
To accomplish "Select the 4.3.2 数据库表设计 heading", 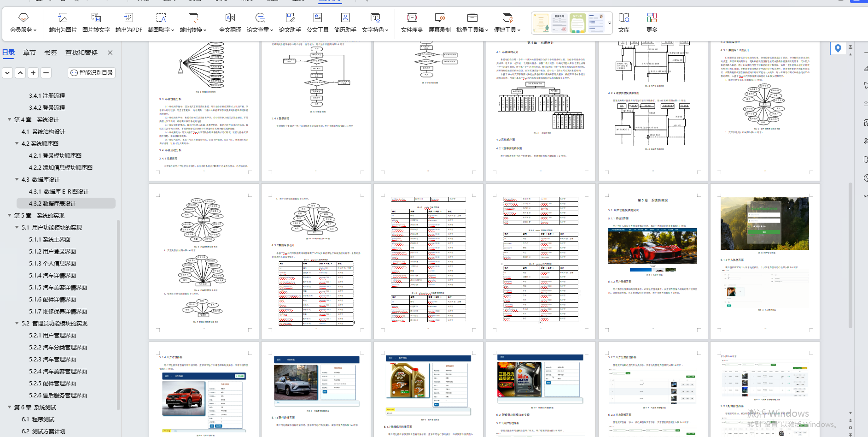I will (66, 203).
